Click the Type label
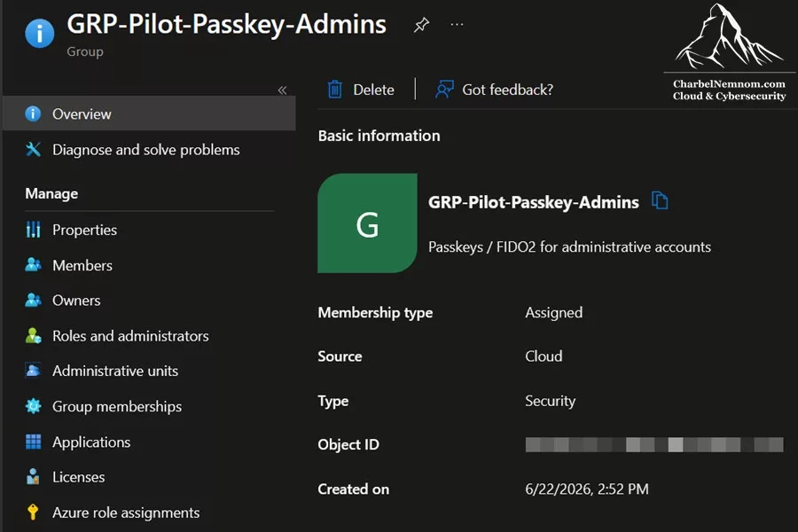Screen dimensions: 798x532 coord(333,401)
